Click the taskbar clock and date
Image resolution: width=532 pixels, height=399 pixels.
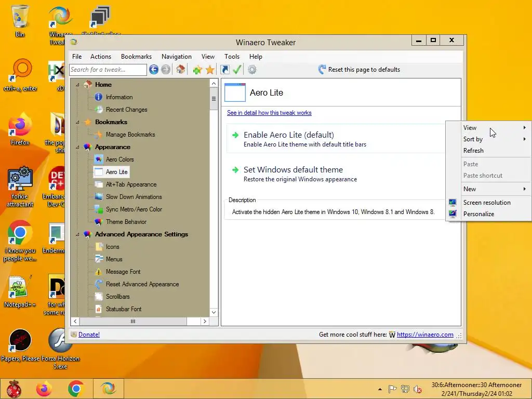coord(477,389)
